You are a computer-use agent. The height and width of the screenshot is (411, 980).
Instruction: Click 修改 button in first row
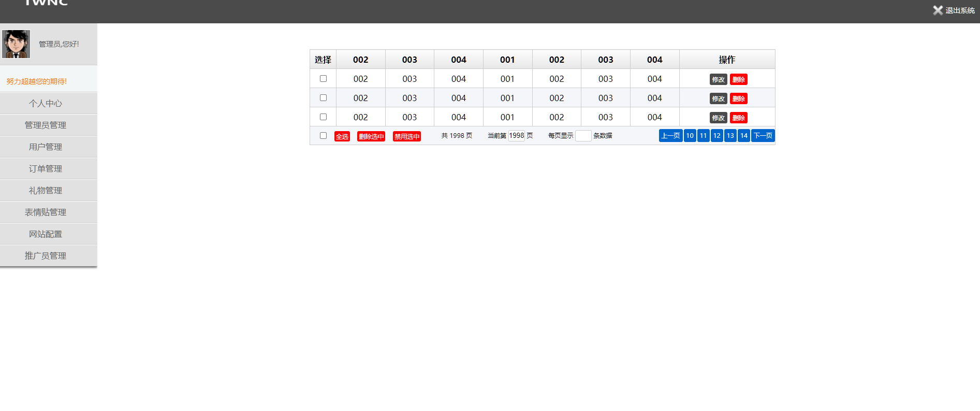(x=718, y=80)
